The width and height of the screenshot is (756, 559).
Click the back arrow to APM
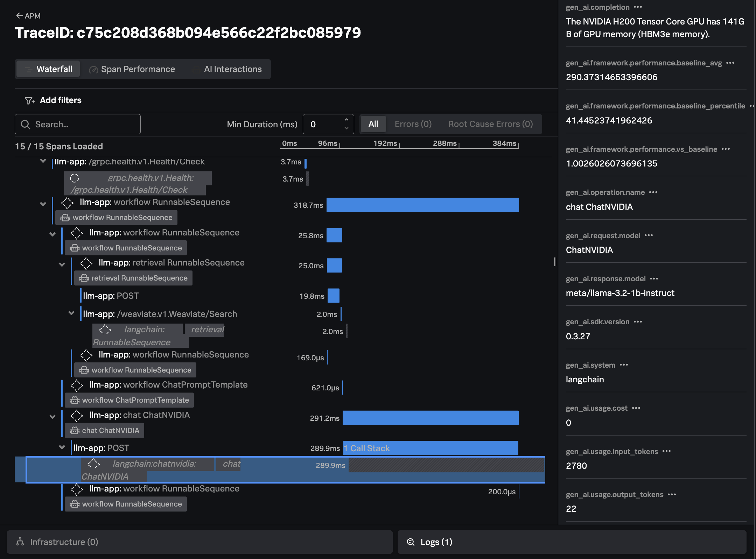coord(19,16)
